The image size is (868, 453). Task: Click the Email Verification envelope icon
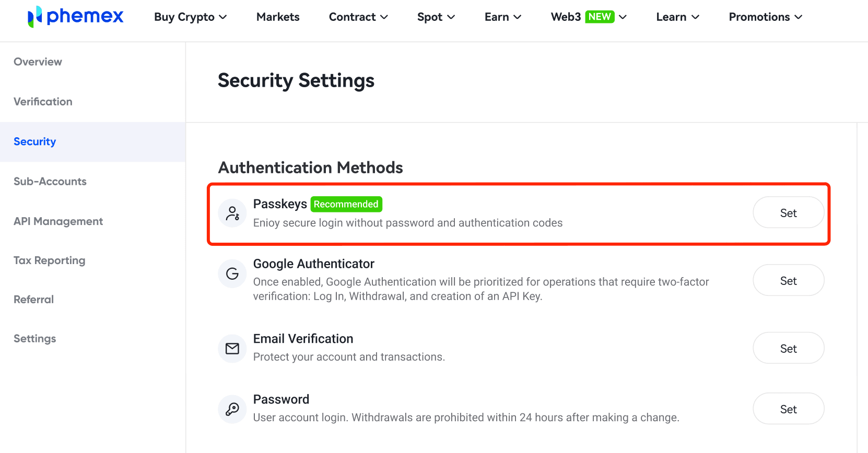click(x=232, y=349)
